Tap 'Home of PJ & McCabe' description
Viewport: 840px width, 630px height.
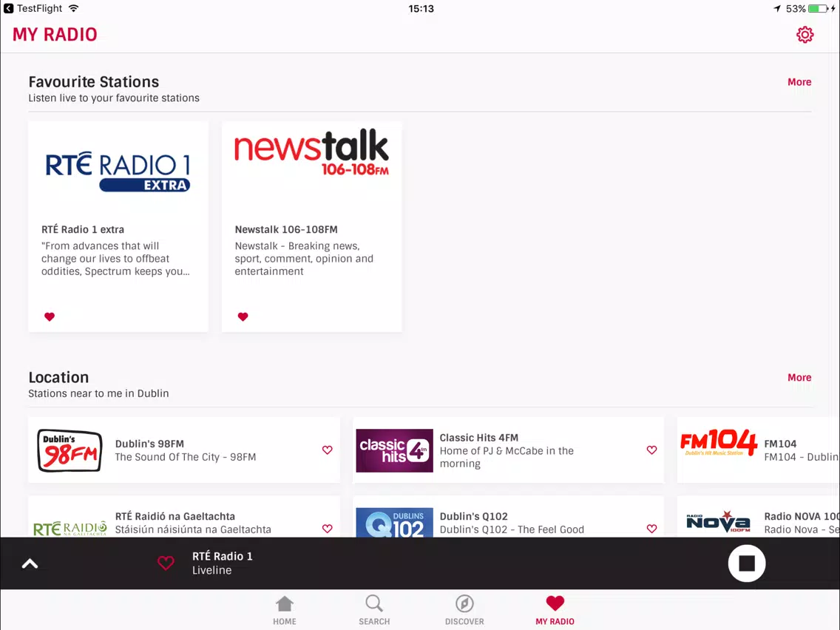(507, 457)
